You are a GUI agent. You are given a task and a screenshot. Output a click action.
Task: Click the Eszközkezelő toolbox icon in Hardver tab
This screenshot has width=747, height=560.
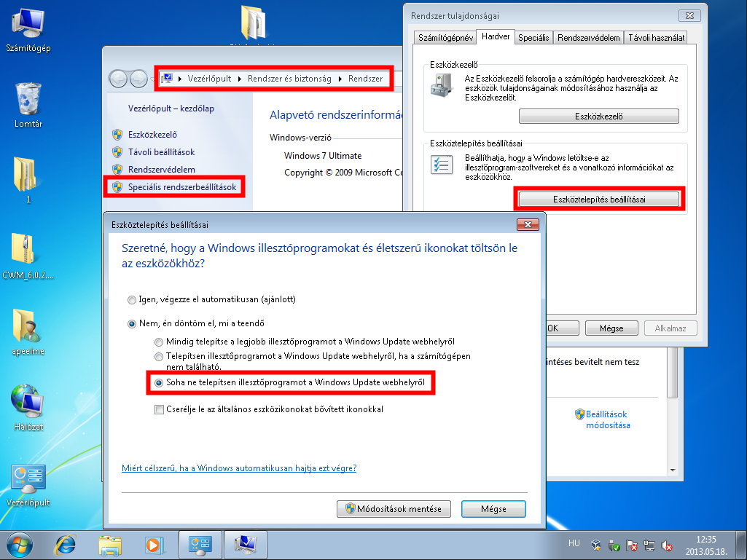(442, 86)
